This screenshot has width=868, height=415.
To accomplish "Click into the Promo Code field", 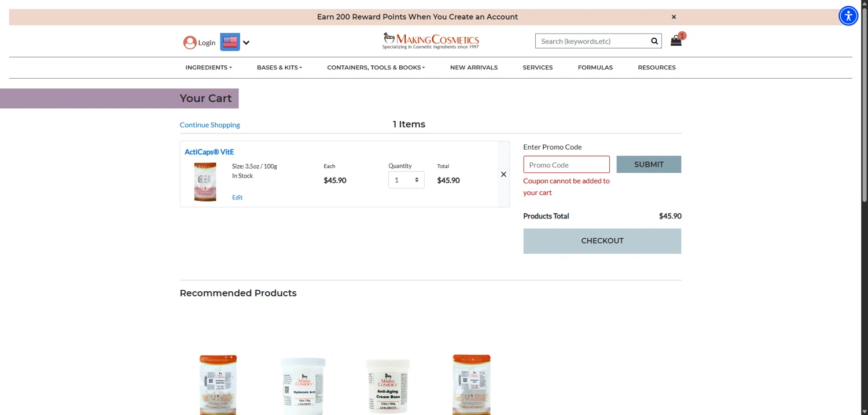I will [567, 165].
